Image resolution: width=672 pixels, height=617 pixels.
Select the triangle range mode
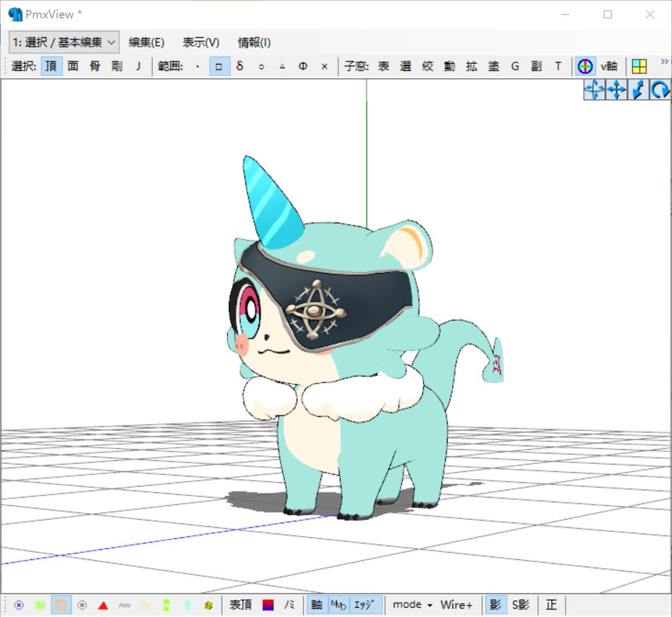point(282,66)
